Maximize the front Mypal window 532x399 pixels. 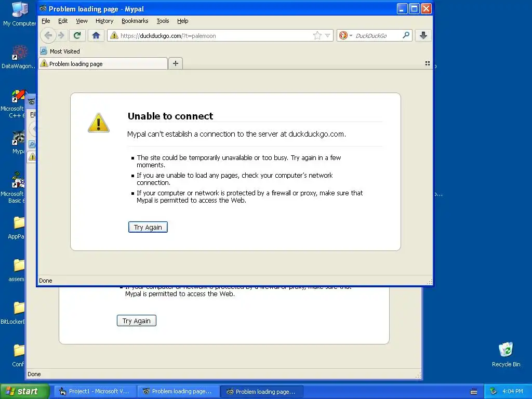coord(414,8)
